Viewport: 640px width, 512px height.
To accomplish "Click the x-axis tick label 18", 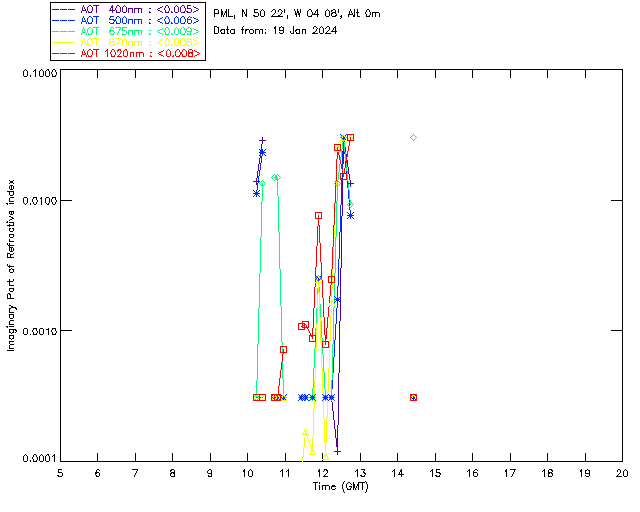I will (547, 473).
